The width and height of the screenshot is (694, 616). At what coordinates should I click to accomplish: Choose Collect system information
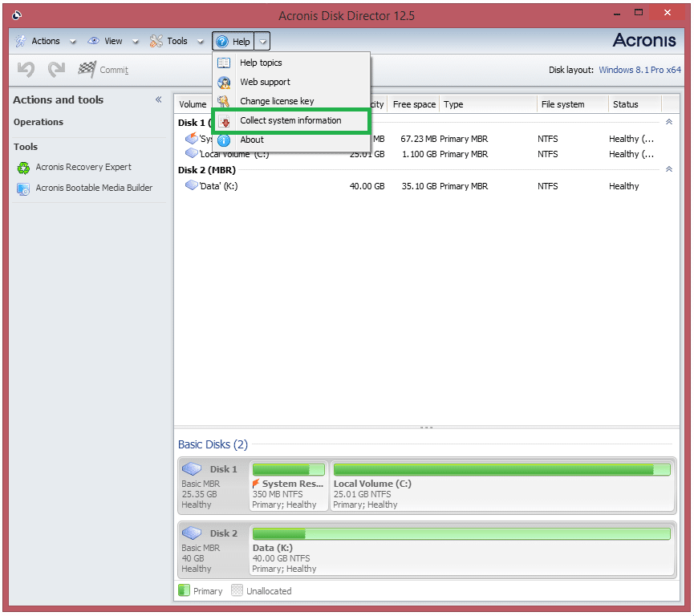(x=291, y=121)
